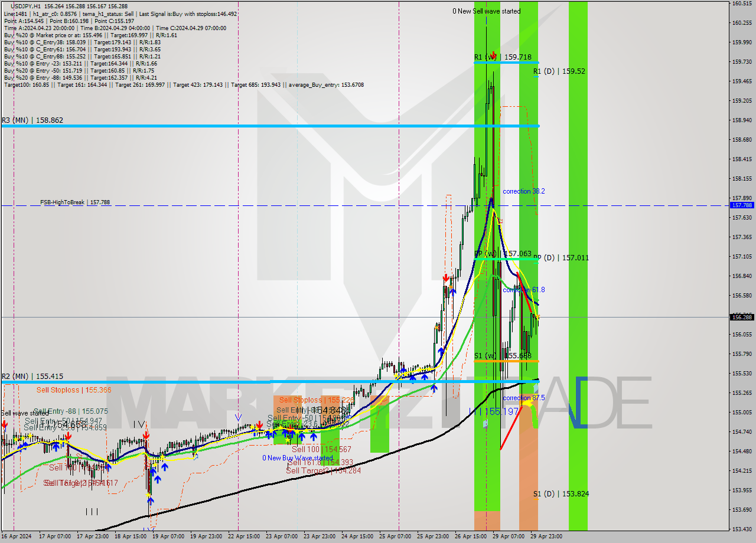Viewport: 756px width, 543px height.
Task: Click the 159.990 price axis value
Action: tap(742, 42)
